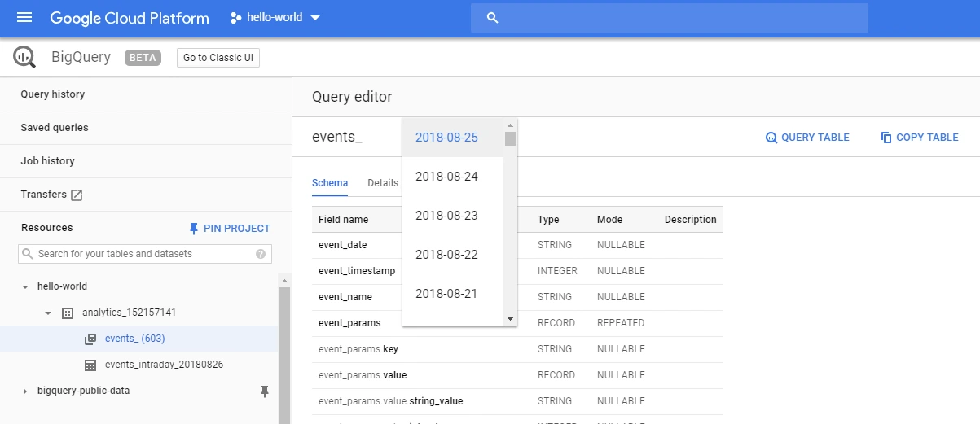Click Google Cloud Platform title link
Image resolution: width=980 pixels, height=424 pixels.
[130, 18]
